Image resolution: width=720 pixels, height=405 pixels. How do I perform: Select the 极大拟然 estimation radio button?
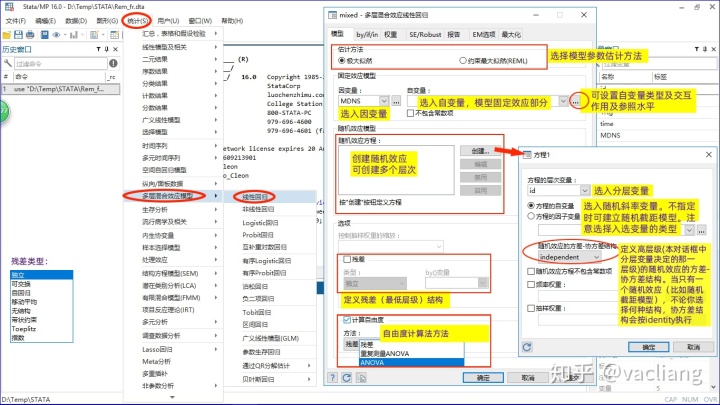(x=341, y=61)
